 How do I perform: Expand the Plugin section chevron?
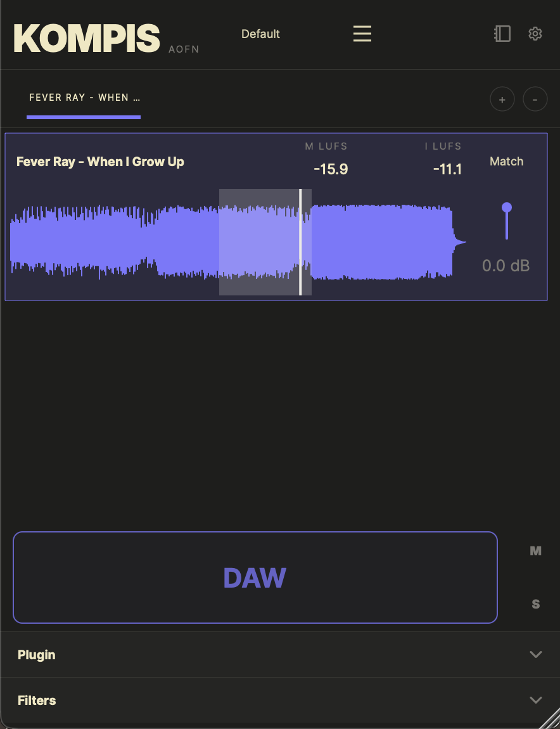coord(536,654)
